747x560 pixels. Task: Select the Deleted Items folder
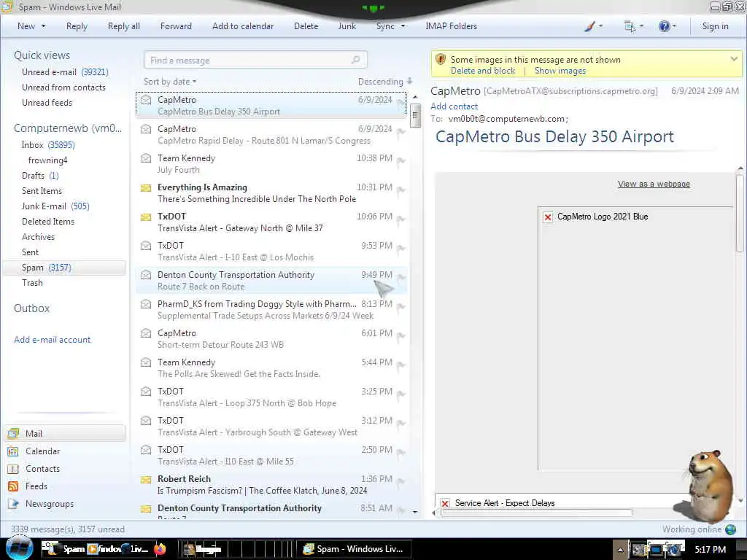pos(47,222)
